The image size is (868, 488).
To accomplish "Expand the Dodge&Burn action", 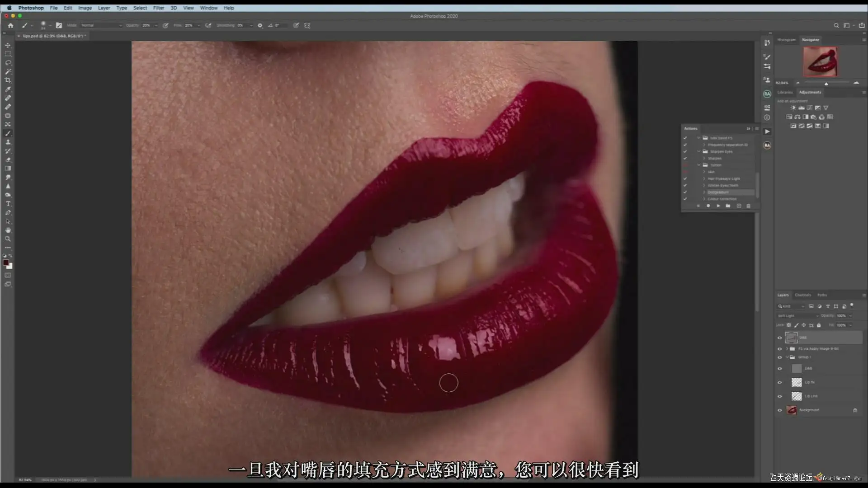I will (704, 192).
